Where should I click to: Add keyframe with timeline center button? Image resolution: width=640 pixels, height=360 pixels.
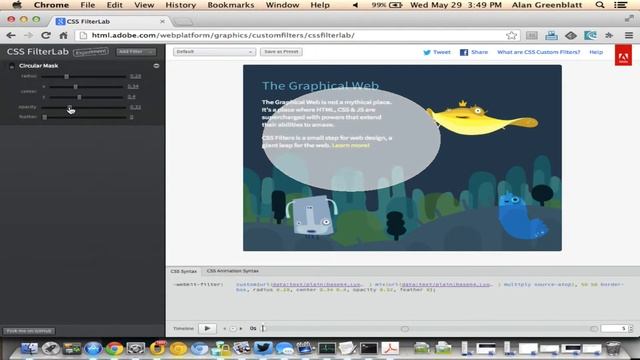coord(233,329)
